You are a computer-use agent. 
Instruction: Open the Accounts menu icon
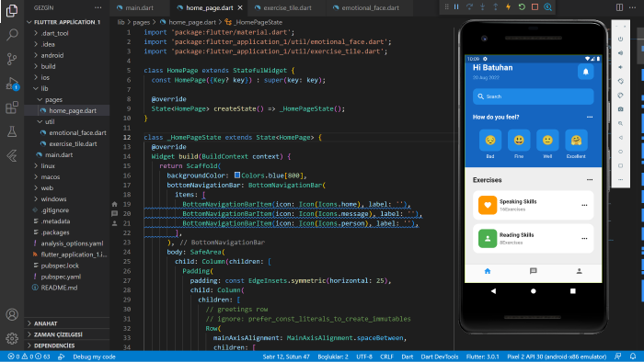[x=12, y=314]
